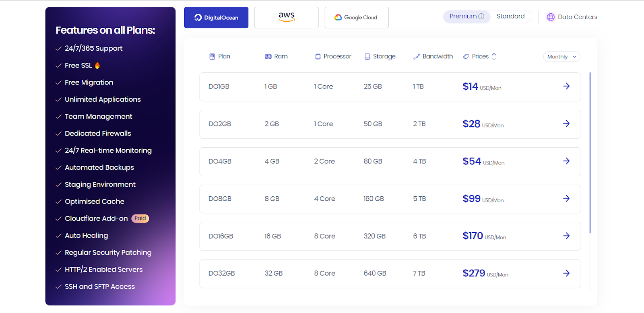Open the DO1GB plan arrow
The image size is (644, 313).
point(566,86)
